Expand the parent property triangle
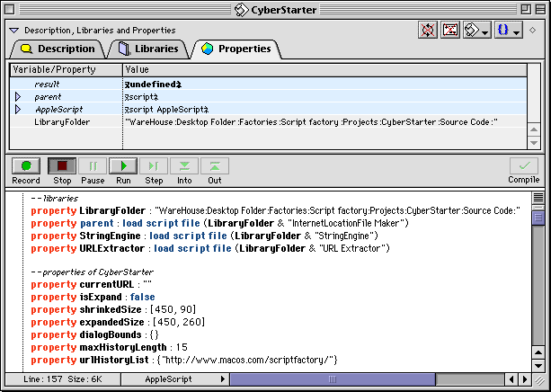The width and height of the screenshot is (551, 392). (x=18, y=97)
